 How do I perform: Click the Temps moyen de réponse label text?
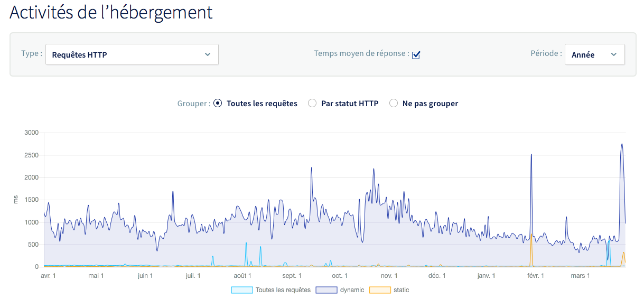click(x=361, y=53)
